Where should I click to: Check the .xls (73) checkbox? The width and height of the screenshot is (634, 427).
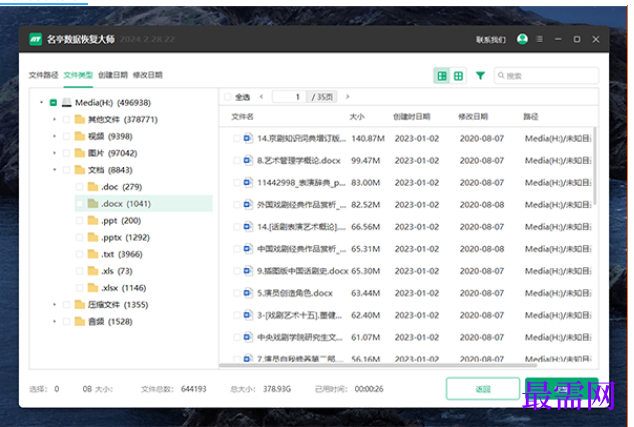click(x=80, y=271)
